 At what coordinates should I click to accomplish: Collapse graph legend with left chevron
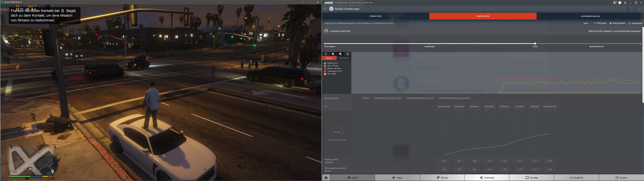[326, 54]
